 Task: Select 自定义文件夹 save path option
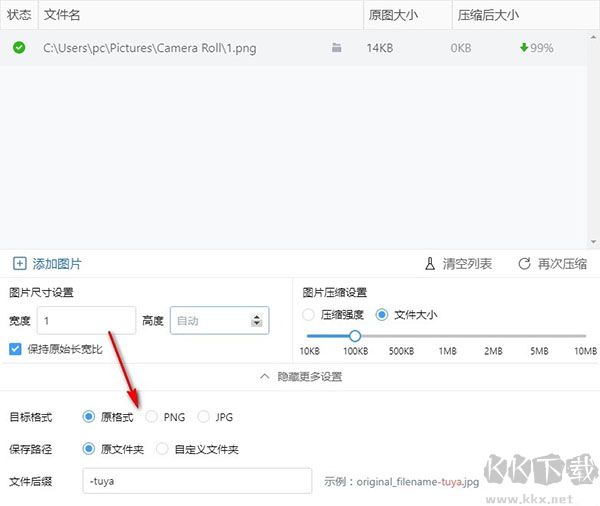pyautogui.click(x=162, y=449)
